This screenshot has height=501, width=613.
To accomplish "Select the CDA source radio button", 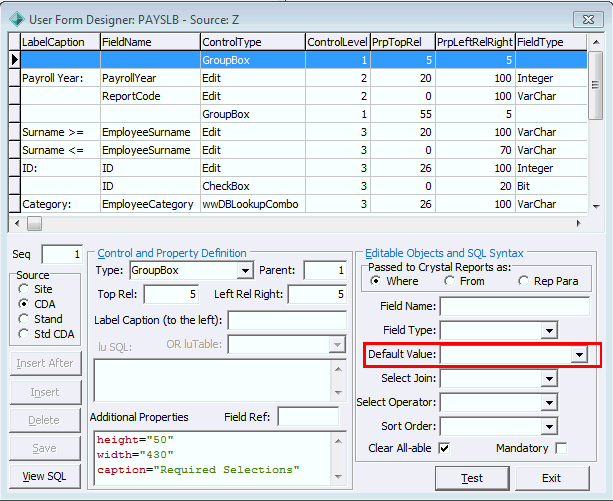I will [24, 304].
